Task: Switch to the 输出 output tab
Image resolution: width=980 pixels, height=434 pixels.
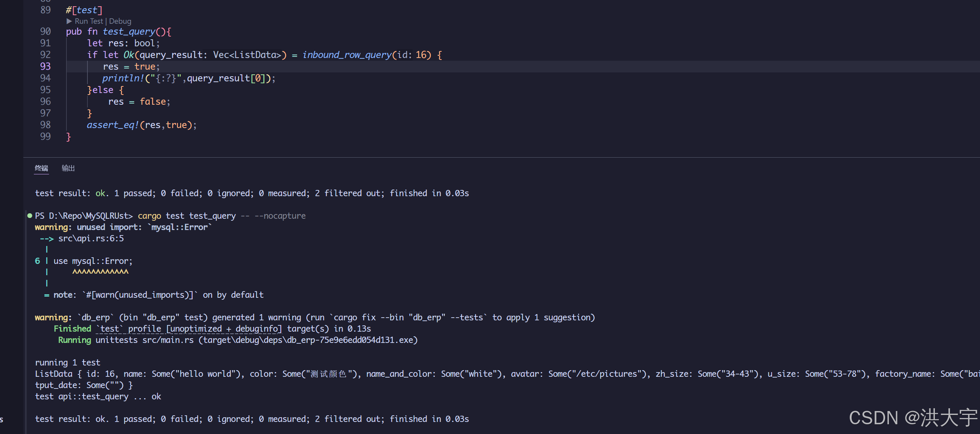Action: (x=68, y=168)
